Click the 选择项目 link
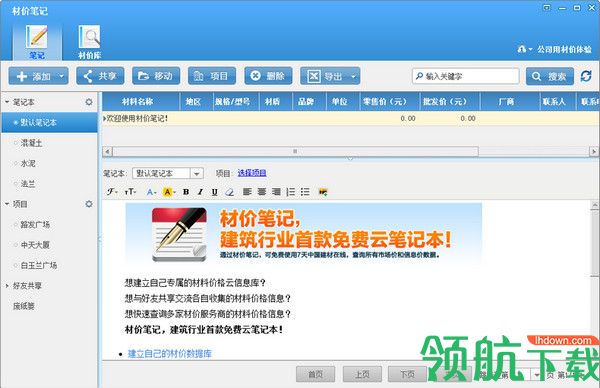 (x=252, y=173)
